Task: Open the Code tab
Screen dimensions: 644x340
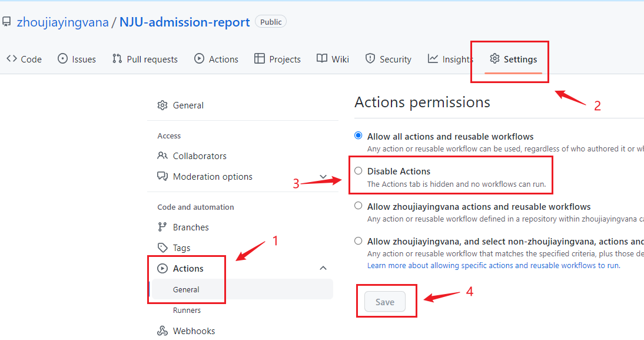Action: coord(24,59)
